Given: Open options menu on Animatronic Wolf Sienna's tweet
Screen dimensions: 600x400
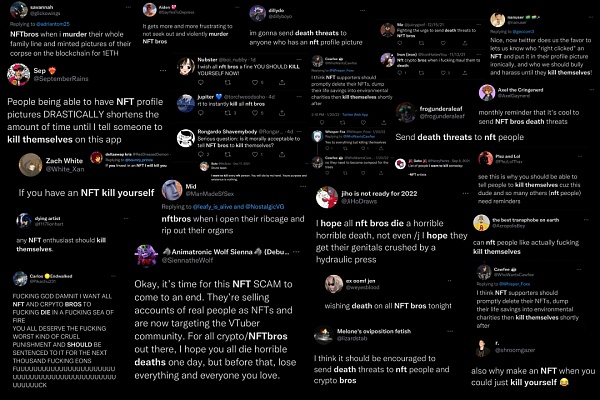Looking at the screenshot, I should (297, 252).
